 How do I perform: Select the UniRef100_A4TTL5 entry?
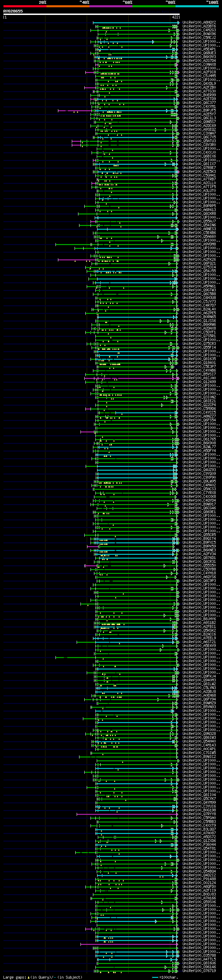pos(199,959)
